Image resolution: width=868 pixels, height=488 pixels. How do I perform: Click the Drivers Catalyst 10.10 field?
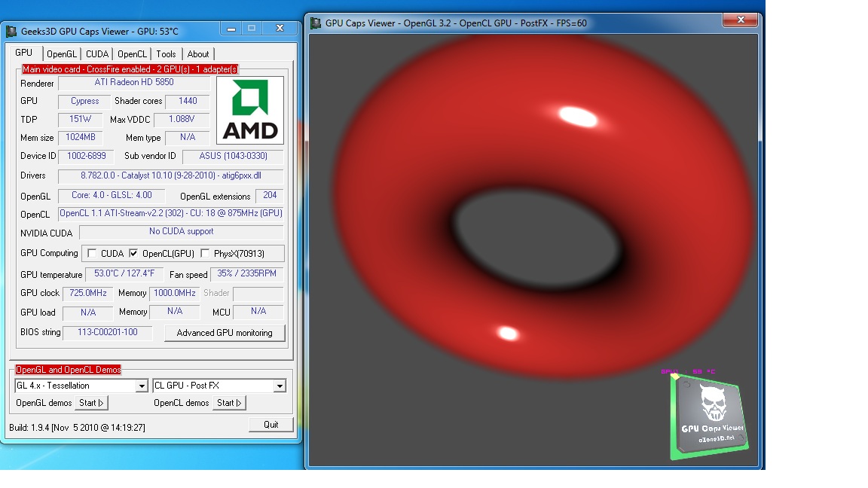[170, 176]
